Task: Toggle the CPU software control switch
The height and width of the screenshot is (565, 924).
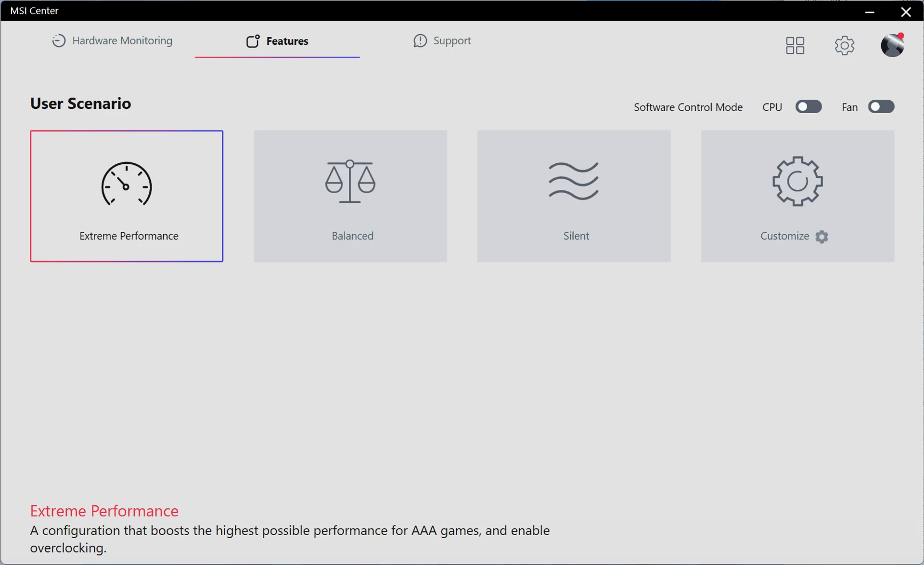Action: point(808,106)
